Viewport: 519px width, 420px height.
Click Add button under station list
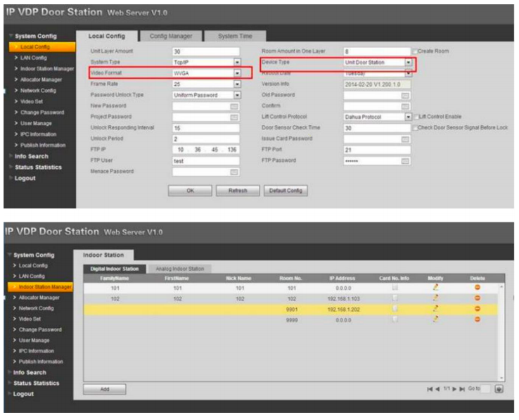point(99,388)
